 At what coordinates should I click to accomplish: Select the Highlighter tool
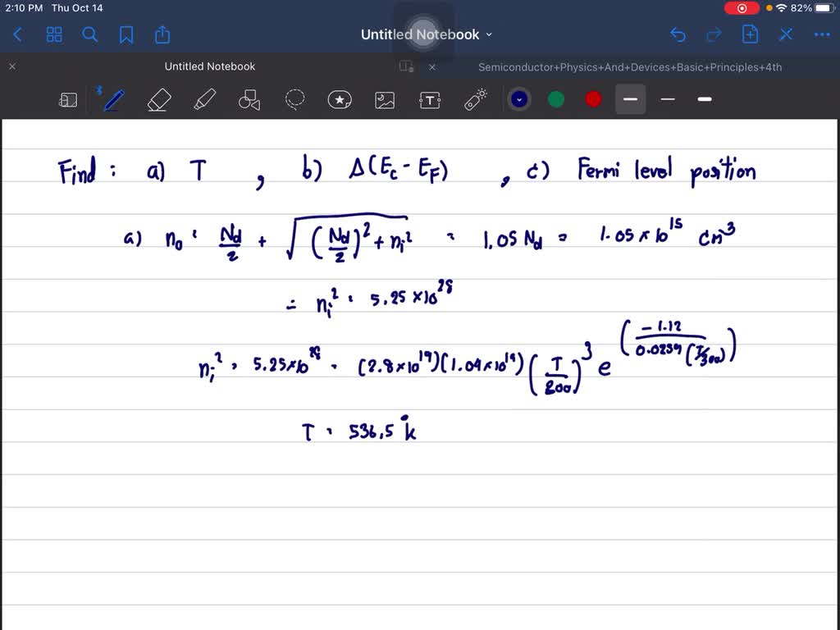click(x=204, y=99)
